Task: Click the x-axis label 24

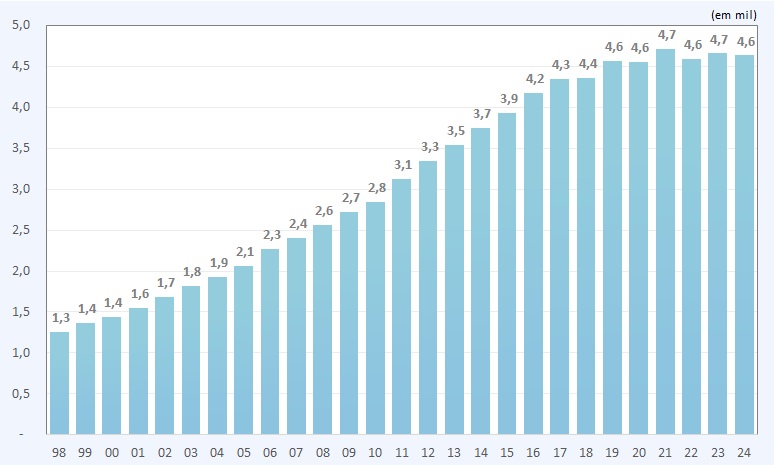Action: coord(743,452)
